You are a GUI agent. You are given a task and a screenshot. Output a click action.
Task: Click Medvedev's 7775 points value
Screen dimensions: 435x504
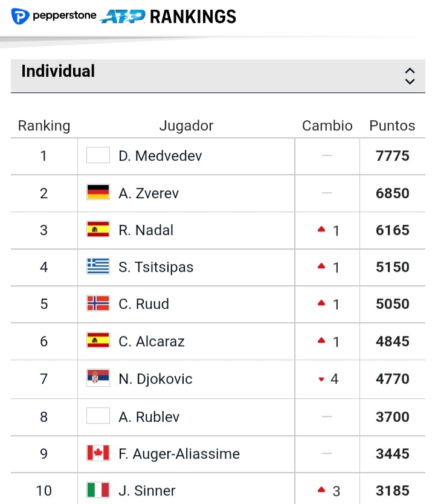click(392, 156)
